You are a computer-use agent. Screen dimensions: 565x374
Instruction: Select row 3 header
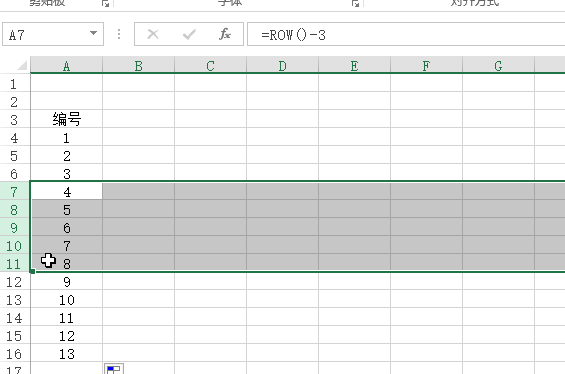(14, 119)
